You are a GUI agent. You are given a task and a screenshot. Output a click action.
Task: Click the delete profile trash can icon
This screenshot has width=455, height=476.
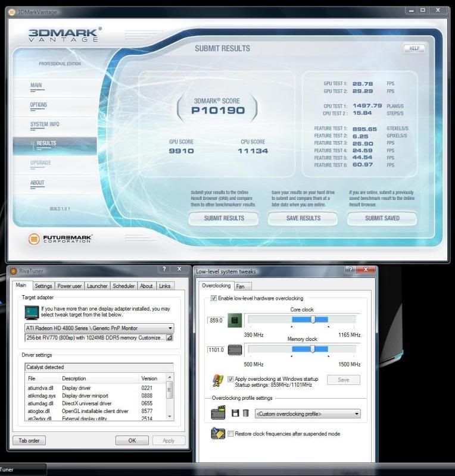pyautogui.click(x=245, y=413)
